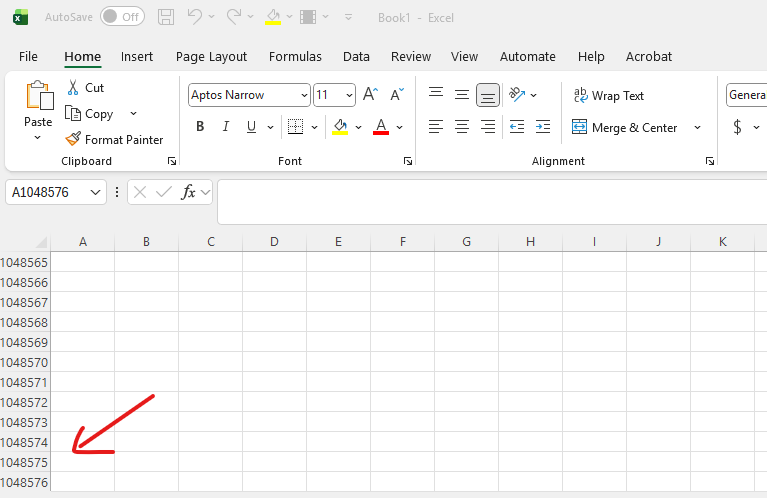Click Merge & Center button
This screenshot has width=767, height=498.
point(625,128)
